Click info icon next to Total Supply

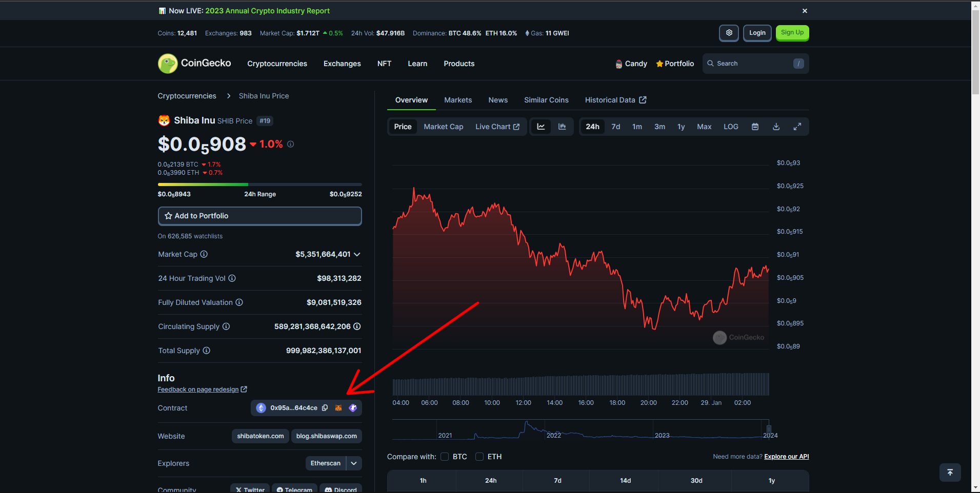[206, 351]
